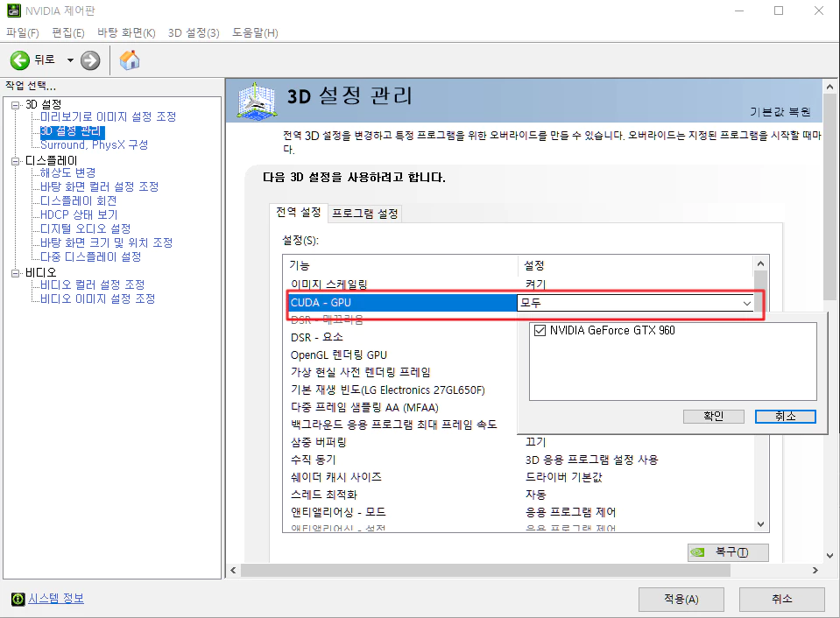Select 비디오 이미지 설정 조정
840x618 pixels.
tap(97, 298)
